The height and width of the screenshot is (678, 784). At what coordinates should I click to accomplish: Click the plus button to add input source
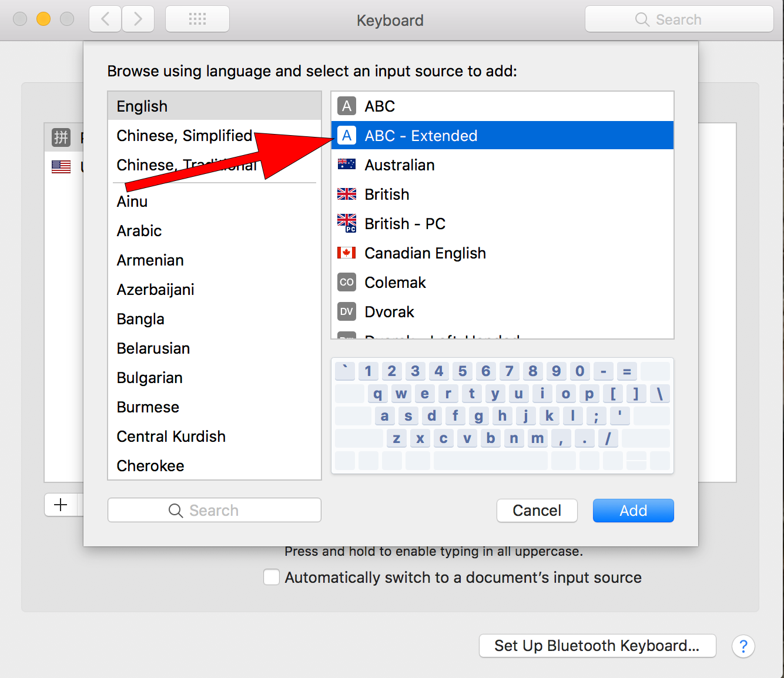coord(61,505)
